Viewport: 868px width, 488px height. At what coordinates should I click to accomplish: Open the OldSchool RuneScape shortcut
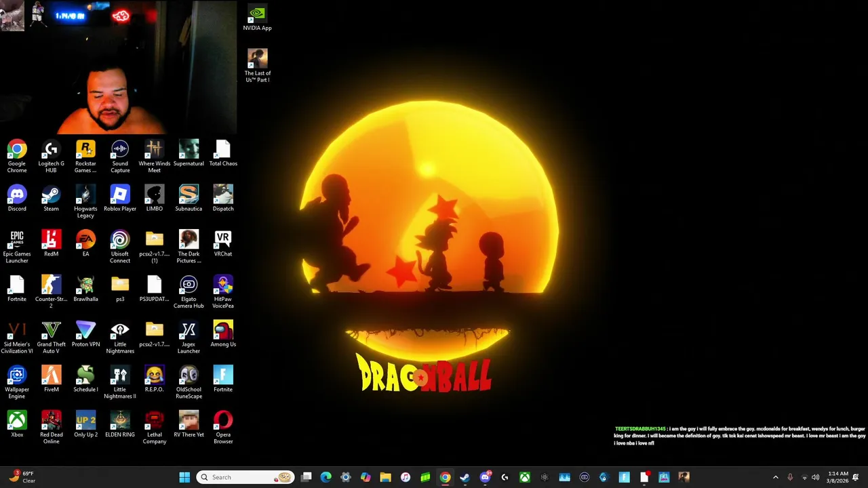pyautogui.click(x=189, y=382)
